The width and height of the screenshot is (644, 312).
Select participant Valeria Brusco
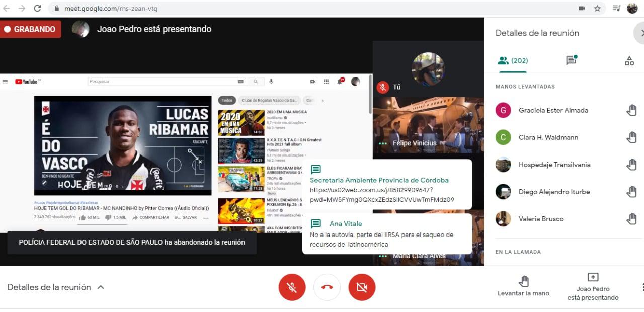(x=541, y=219)
